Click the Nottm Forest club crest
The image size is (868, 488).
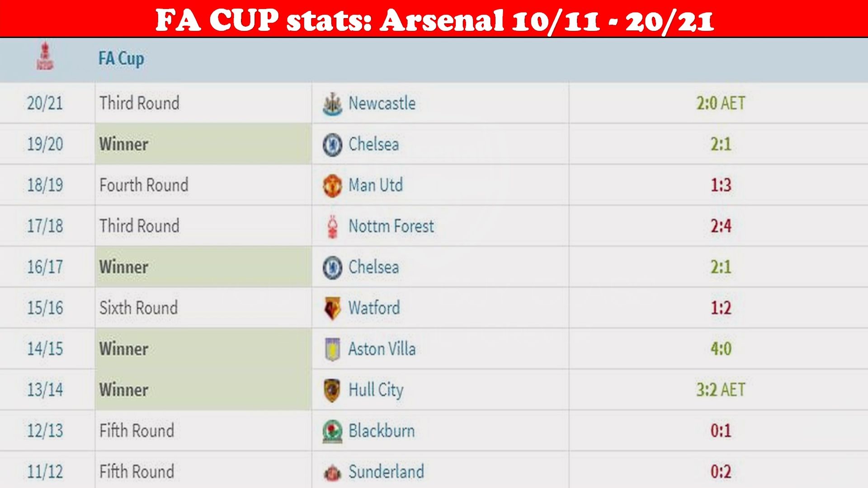point(333,226)
